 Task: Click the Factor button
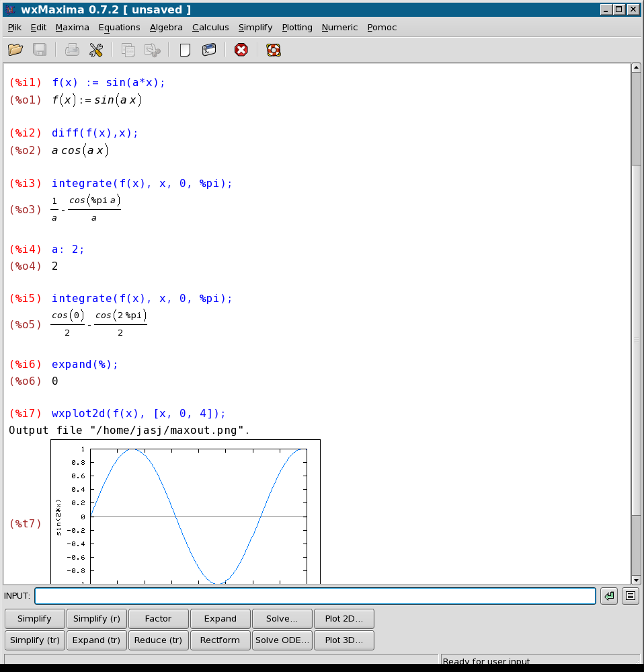158,619
